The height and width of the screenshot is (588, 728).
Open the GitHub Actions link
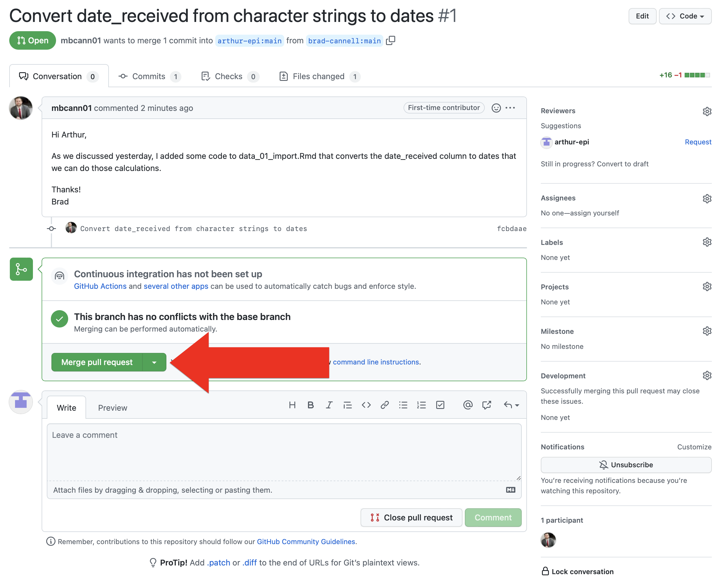(100, 286)
